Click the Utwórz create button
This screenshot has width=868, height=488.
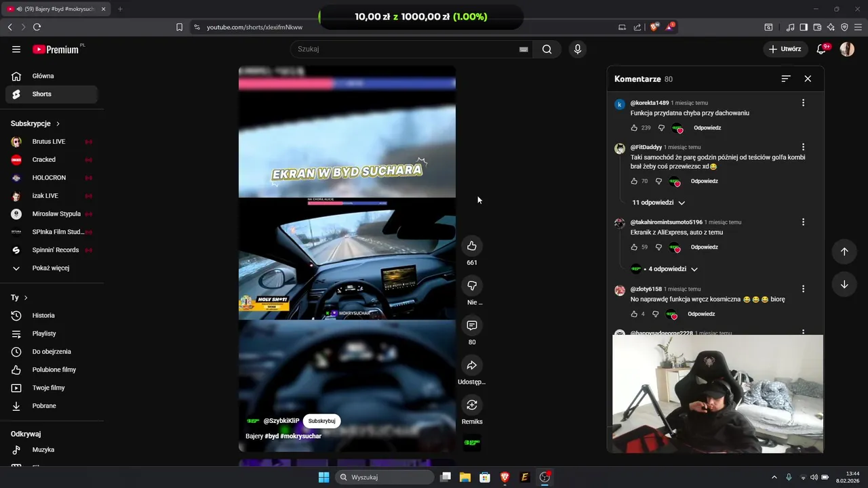point(785,49)
